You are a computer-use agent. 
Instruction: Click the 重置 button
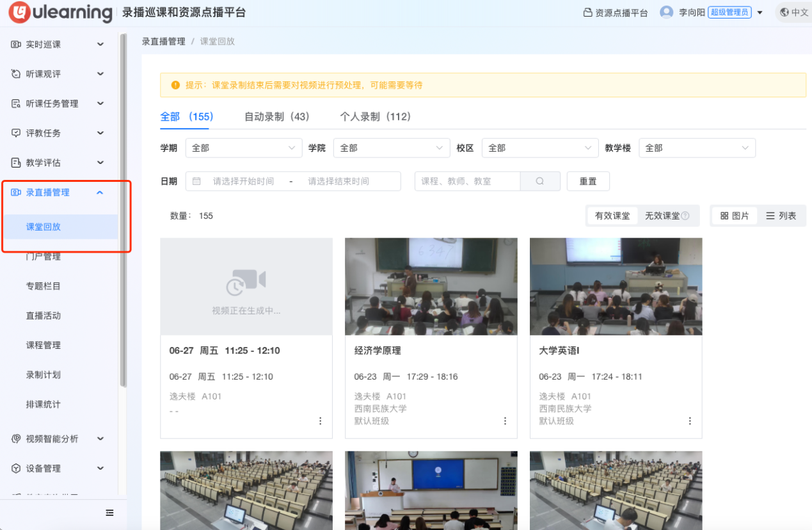(x=588, y=181)
